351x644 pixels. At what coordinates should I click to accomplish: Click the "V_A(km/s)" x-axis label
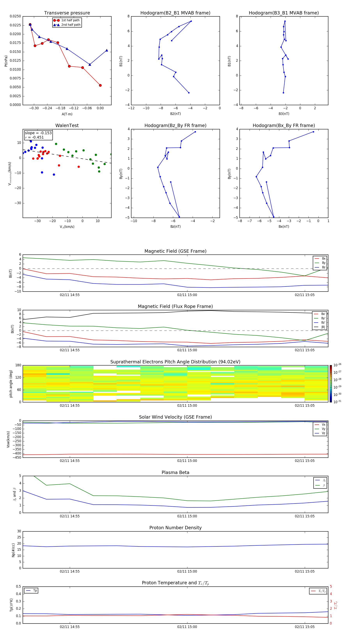point(67,227)
